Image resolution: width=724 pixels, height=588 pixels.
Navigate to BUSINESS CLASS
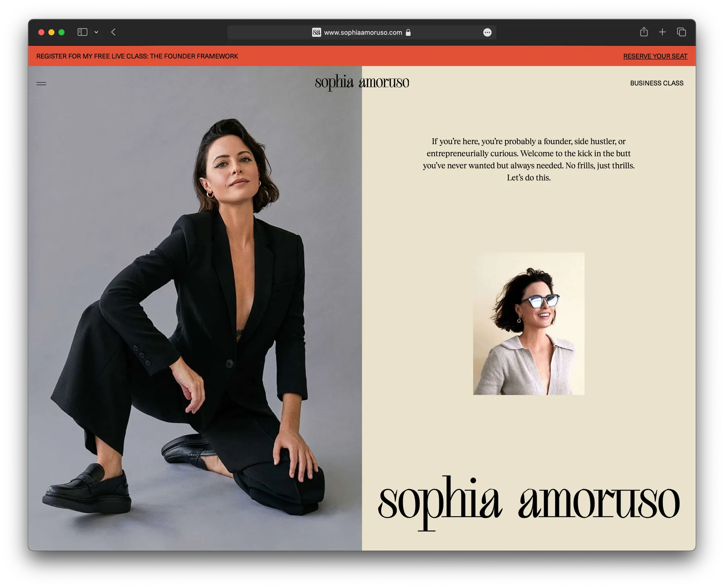point(656,83)
